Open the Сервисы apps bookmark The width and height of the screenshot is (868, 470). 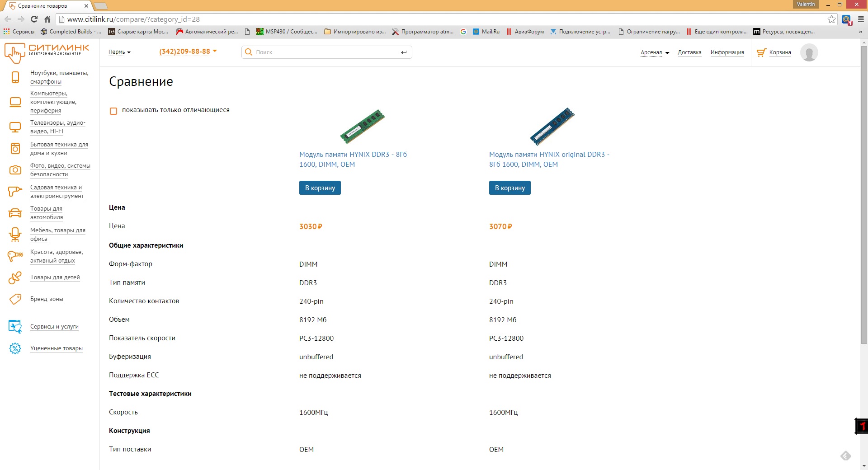(19, 32)
